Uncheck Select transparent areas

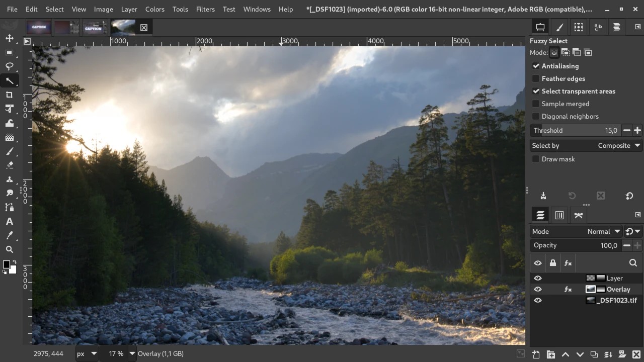point(536,91)
